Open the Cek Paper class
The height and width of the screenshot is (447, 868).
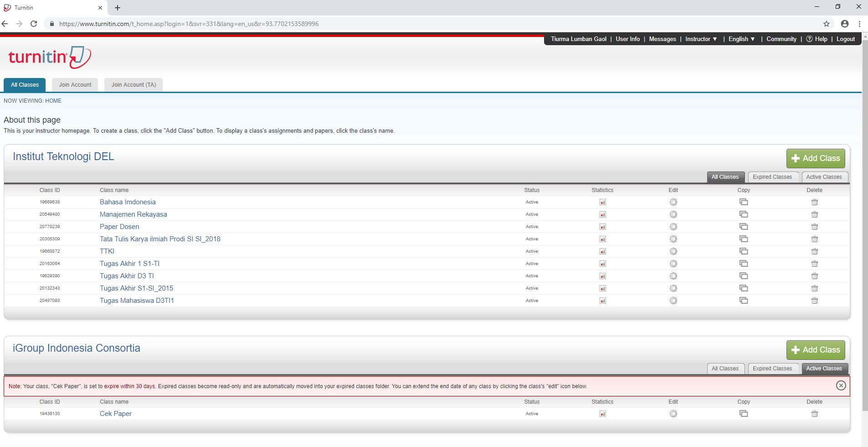coord(116,414)
